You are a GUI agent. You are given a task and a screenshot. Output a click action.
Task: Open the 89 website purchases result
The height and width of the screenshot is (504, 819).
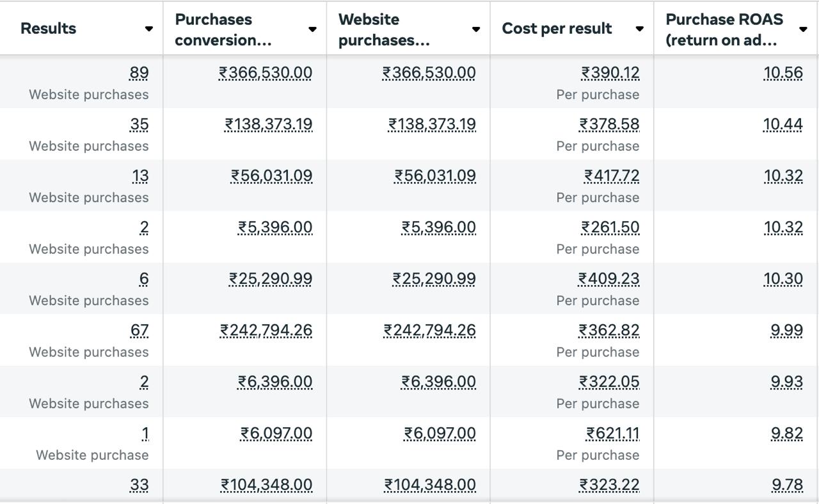point(139,73)
